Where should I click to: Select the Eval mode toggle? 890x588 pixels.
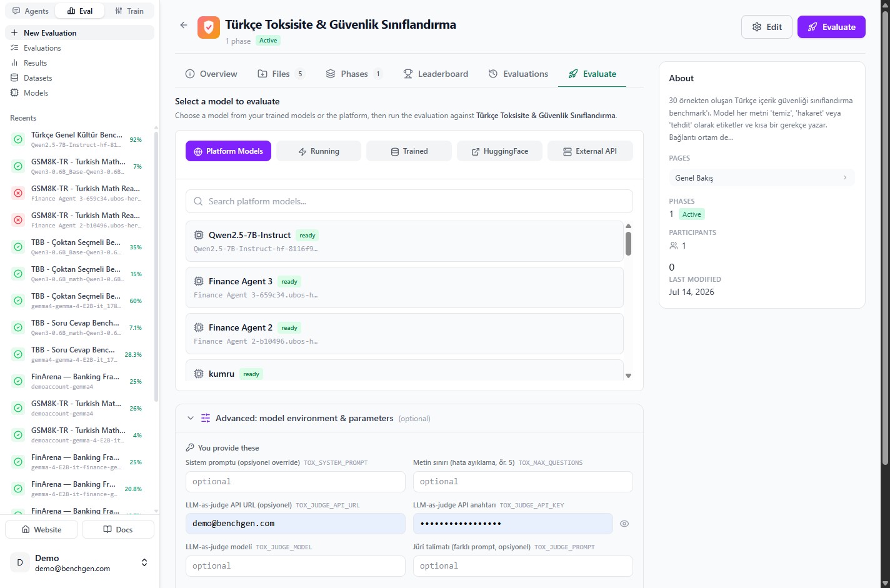coord(80,11)
